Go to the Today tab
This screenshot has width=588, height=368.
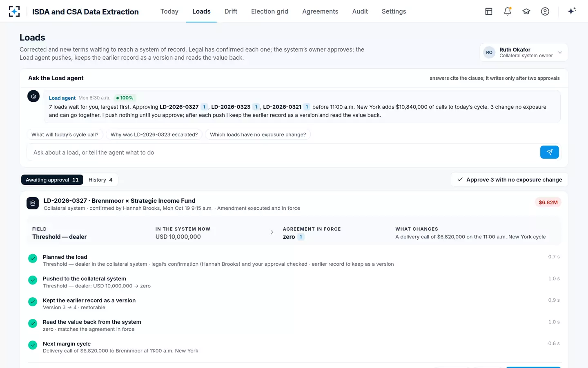tap(169, 11)
